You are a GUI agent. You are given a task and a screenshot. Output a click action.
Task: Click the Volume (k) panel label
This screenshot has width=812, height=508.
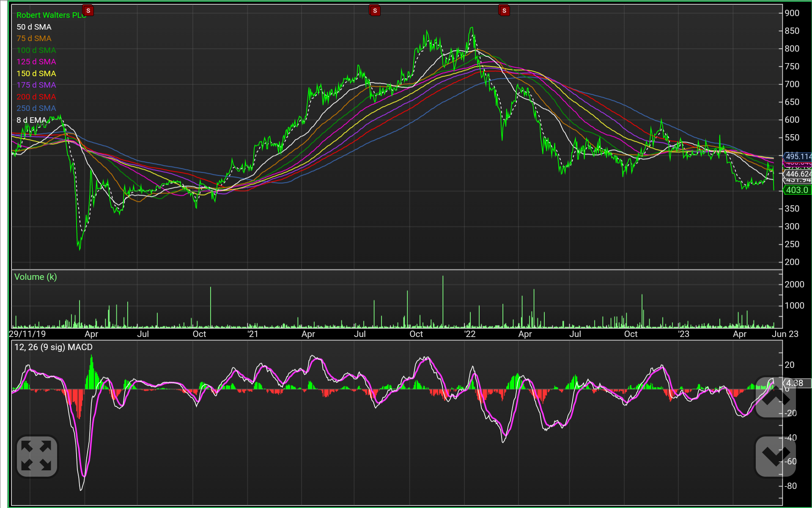pos(36,277)
